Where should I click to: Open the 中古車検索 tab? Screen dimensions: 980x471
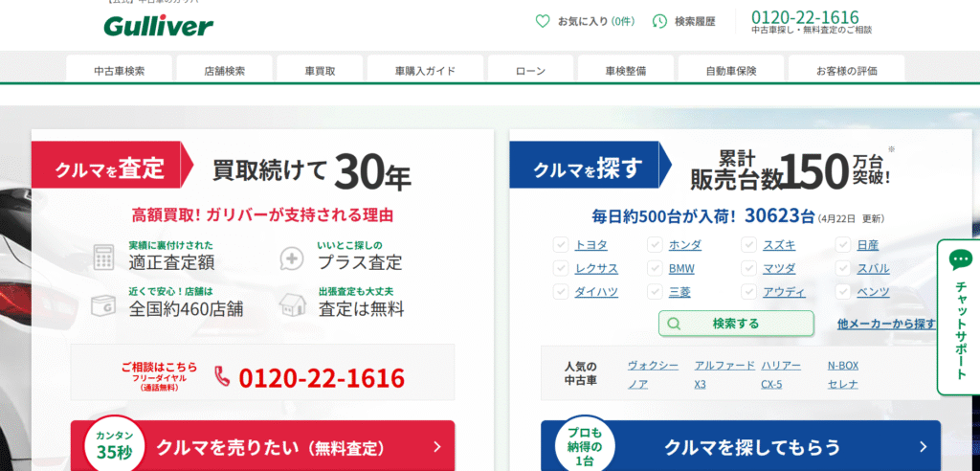coord(119,70)
